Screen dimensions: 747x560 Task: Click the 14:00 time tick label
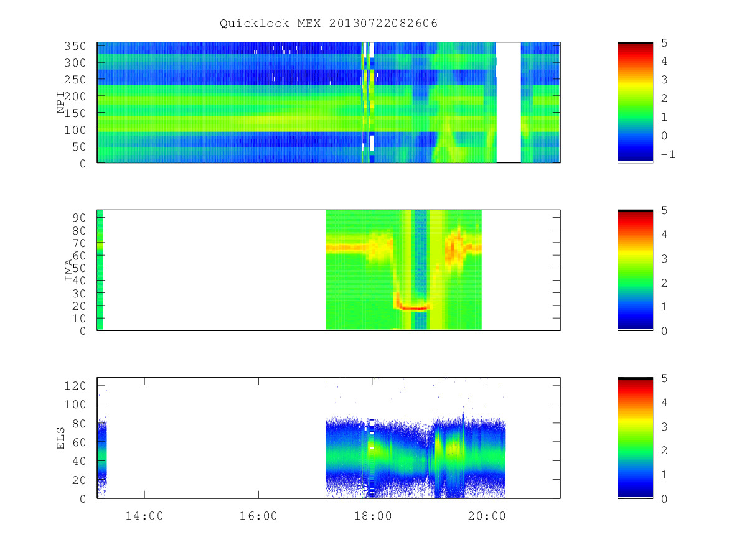click(144, 516)
